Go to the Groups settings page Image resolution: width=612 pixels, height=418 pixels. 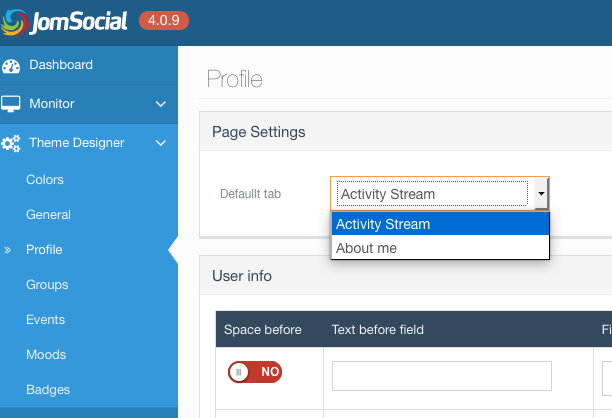point(47,285)
